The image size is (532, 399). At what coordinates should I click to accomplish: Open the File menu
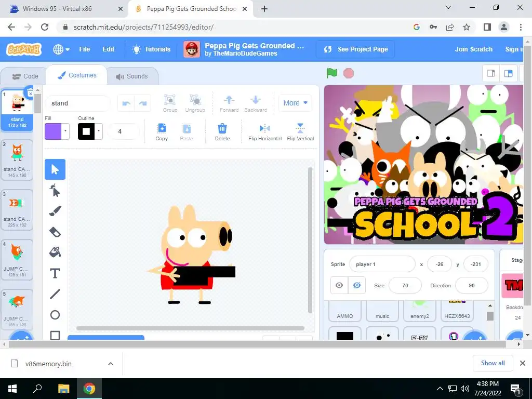85,49
